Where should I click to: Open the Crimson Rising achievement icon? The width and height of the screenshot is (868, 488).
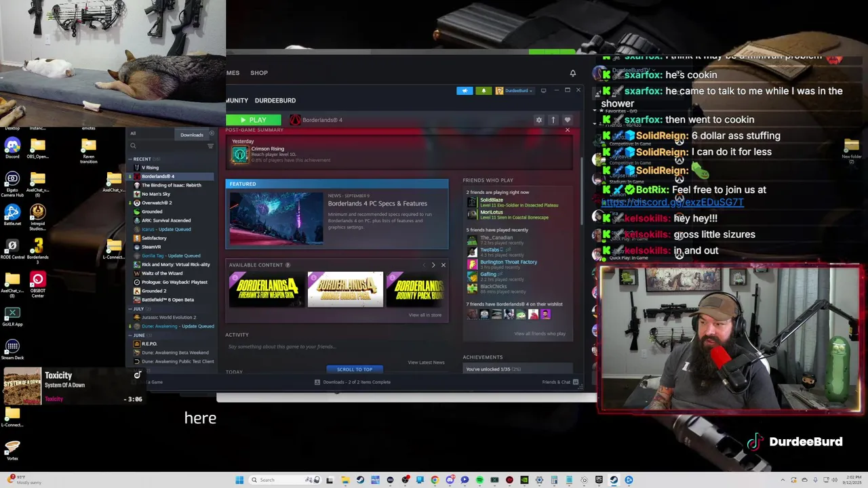click(x=239, y=155)
